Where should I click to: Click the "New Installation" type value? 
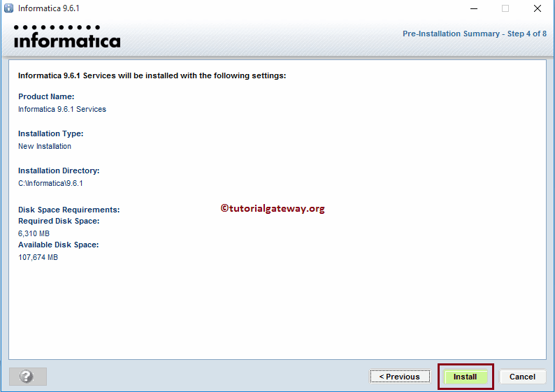[x=45, y=146]
